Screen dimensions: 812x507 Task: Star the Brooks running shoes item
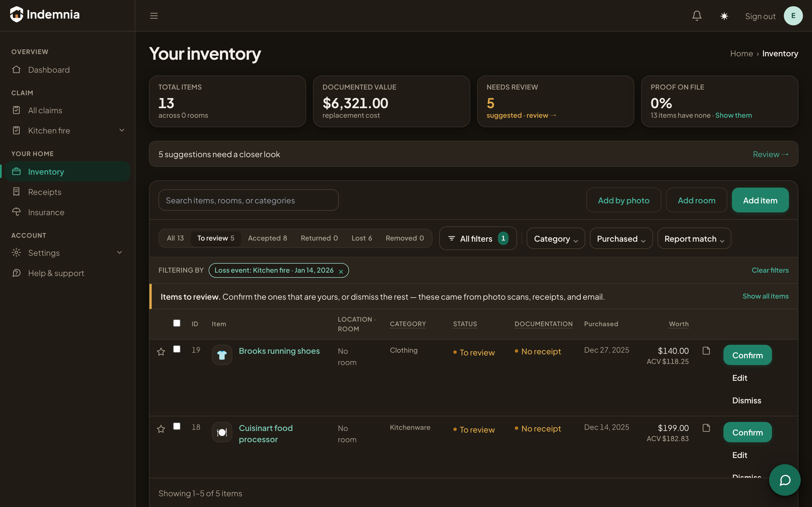tap(161, 352)
